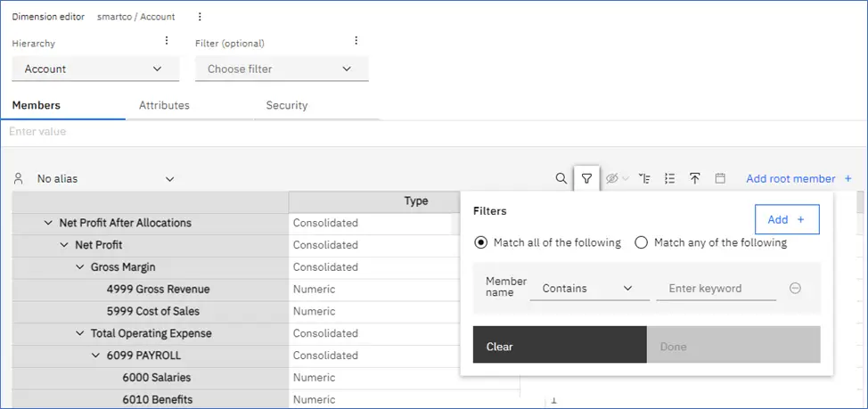Click the person alias icon

click(19, 178)
